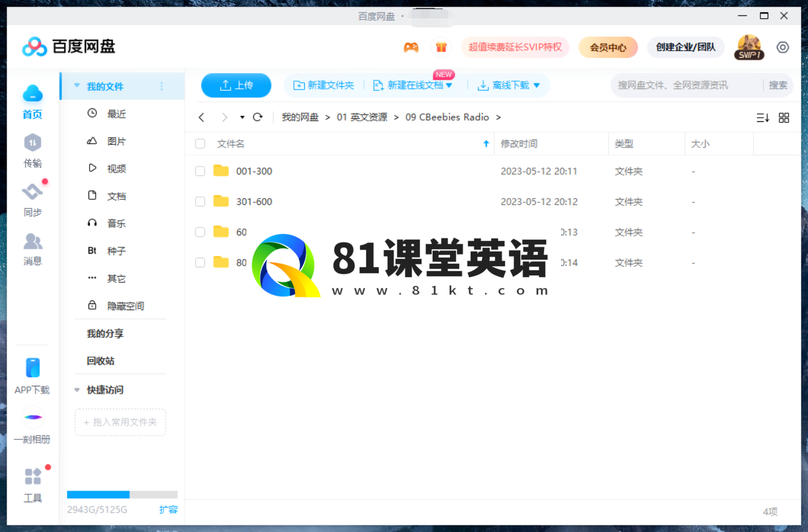The width and height of the screenshot is (808, 532).
Task: Click the game controller icon
Action: click(411, 48)
